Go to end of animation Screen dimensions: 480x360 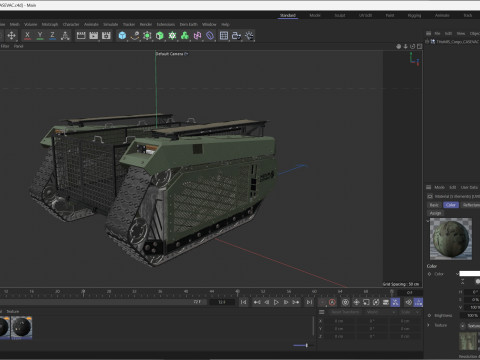(x=309, y=302)
